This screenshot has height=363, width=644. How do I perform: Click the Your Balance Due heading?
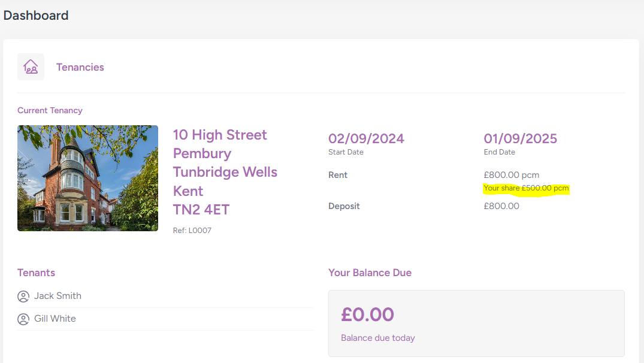tap(370, 273)
